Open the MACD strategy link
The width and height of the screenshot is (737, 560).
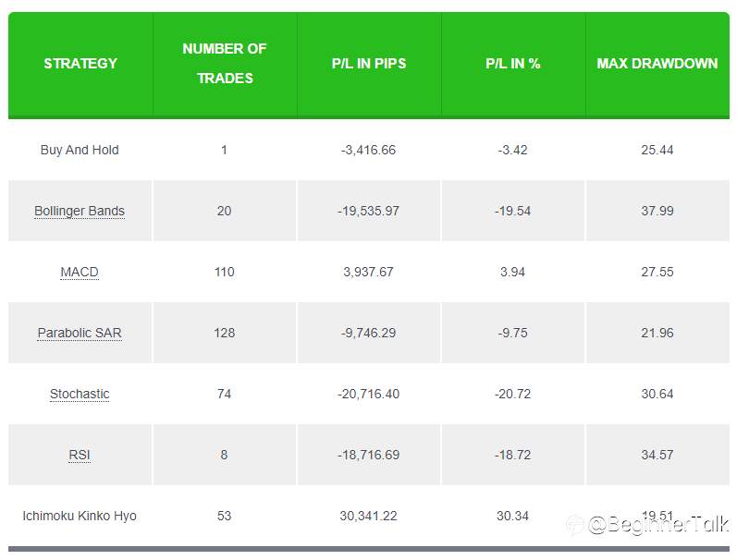80,272
